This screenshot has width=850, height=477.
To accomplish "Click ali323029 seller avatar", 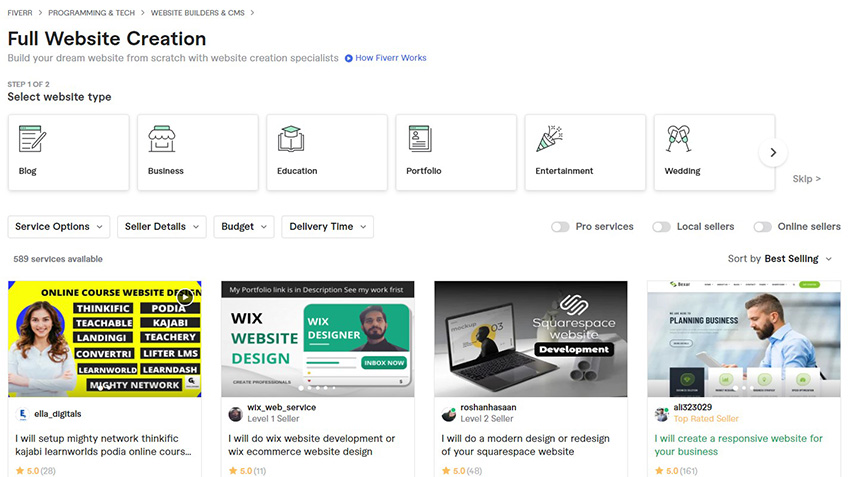I will coord(661,415).
